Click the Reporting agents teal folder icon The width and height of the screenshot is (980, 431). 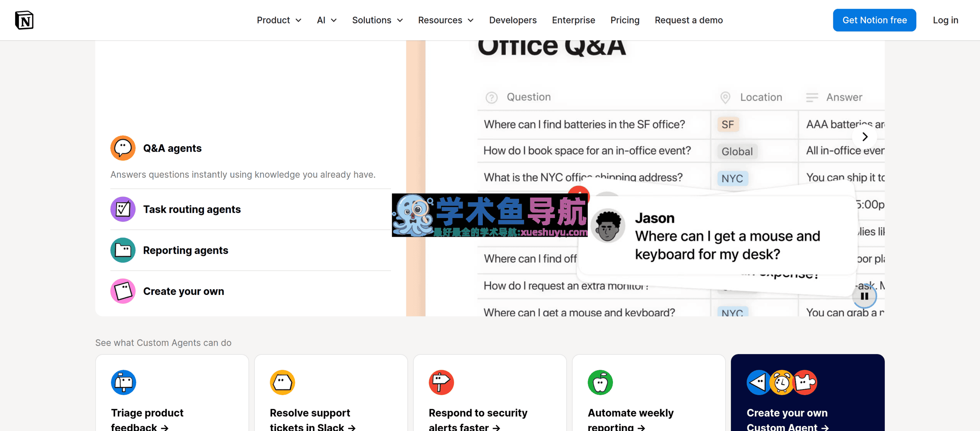(123, 250)
